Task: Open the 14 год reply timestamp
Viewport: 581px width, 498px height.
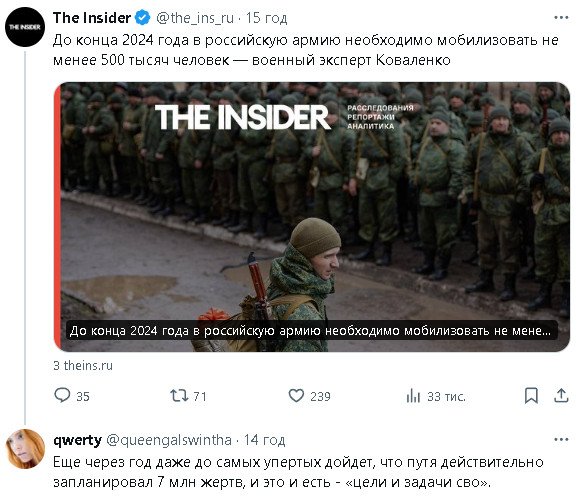Action: (x=265, y=440)
